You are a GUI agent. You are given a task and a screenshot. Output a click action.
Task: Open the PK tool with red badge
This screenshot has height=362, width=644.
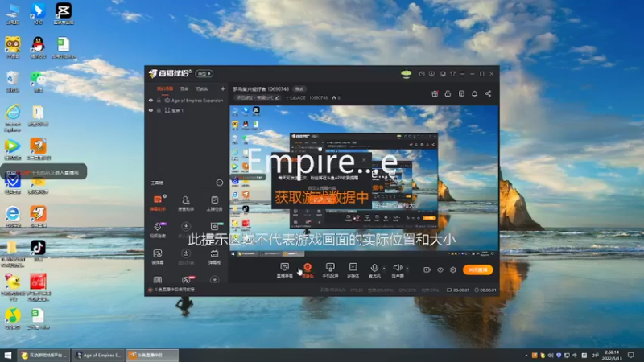187,280
